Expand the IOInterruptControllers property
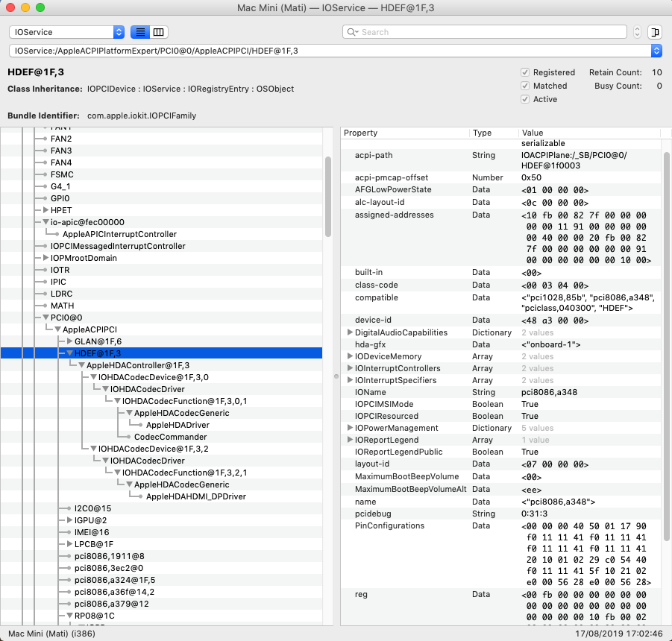Viewport: 672px width, 641px height. (x=350, y=367)
